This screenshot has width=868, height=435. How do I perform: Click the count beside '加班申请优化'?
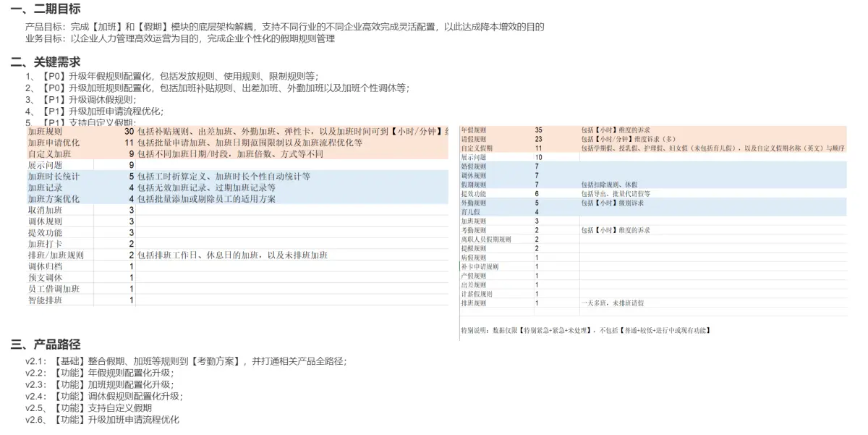129,143
